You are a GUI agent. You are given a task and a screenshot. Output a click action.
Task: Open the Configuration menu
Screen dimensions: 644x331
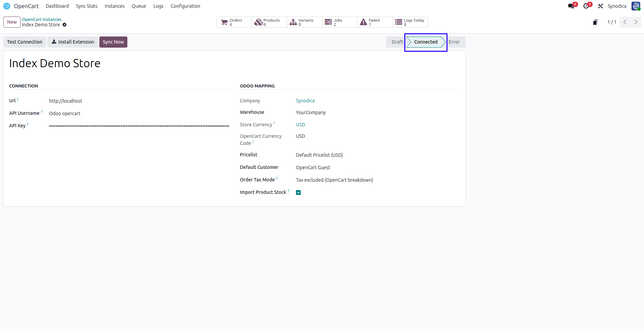pos(185,6)
